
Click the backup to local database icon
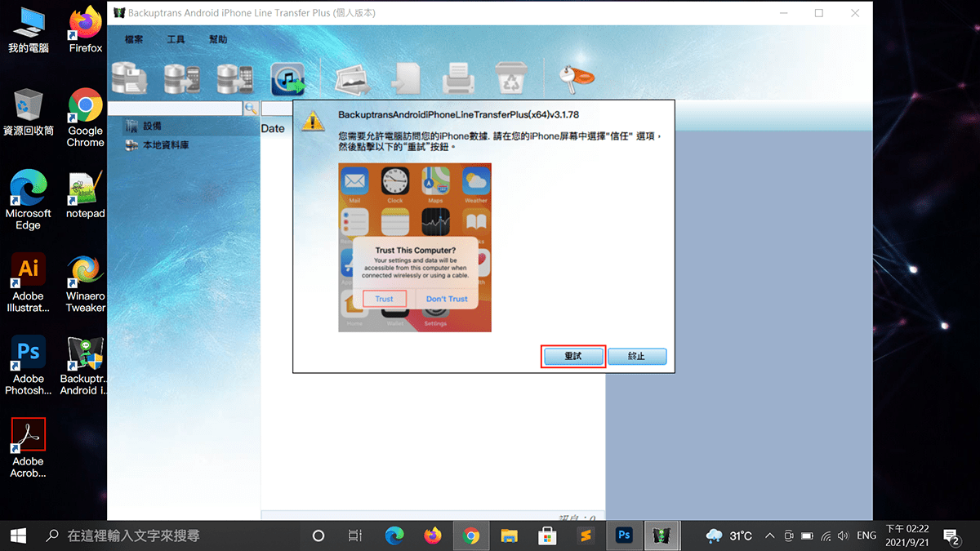click(129, 78)
